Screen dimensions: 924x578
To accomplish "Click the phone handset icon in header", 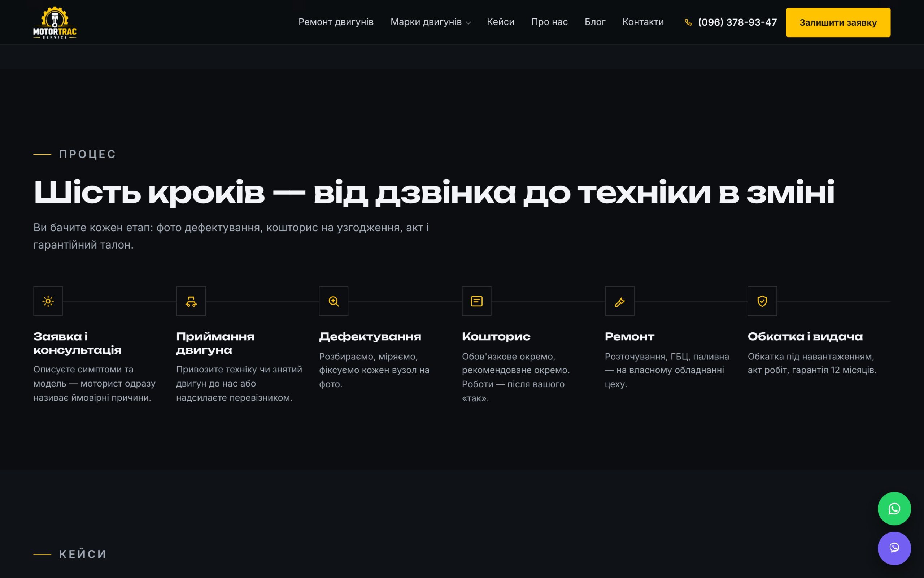I will 688,22.
